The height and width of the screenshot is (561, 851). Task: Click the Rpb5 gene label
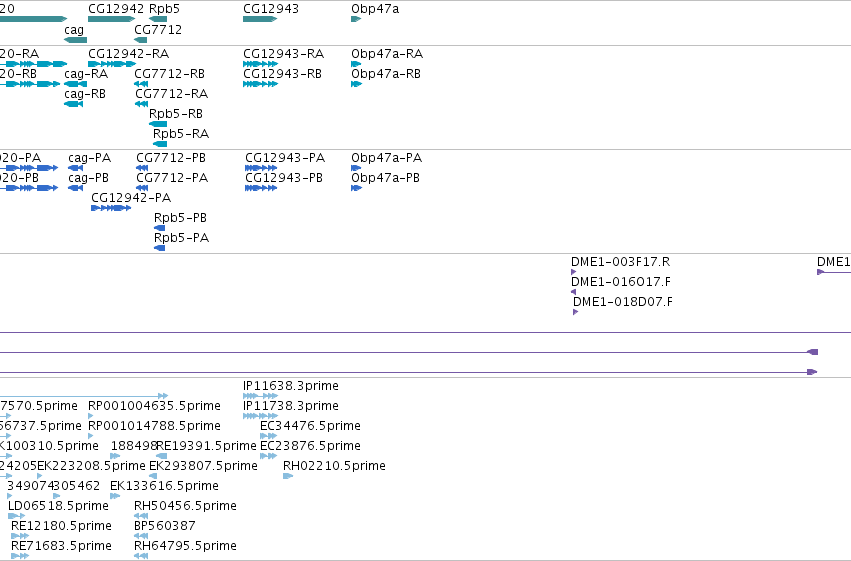pyautogui.click(x=164, y=9)
